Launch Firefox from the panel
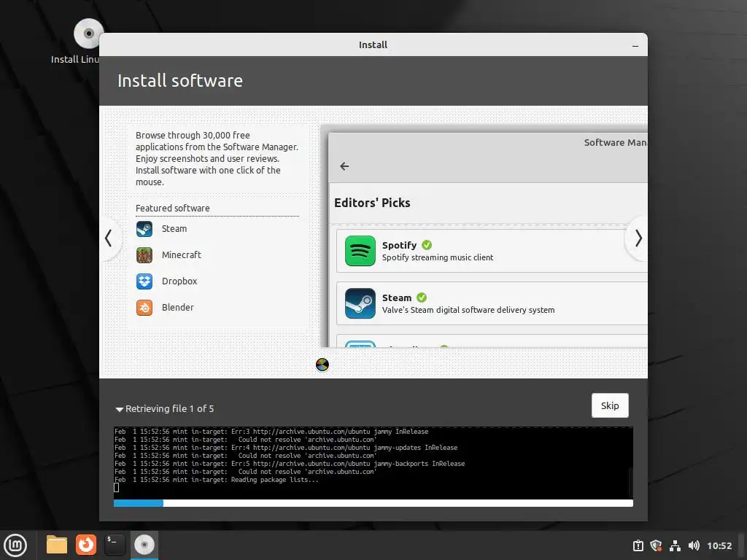Viewport: 747px width, 560px height. coord(86,545)
